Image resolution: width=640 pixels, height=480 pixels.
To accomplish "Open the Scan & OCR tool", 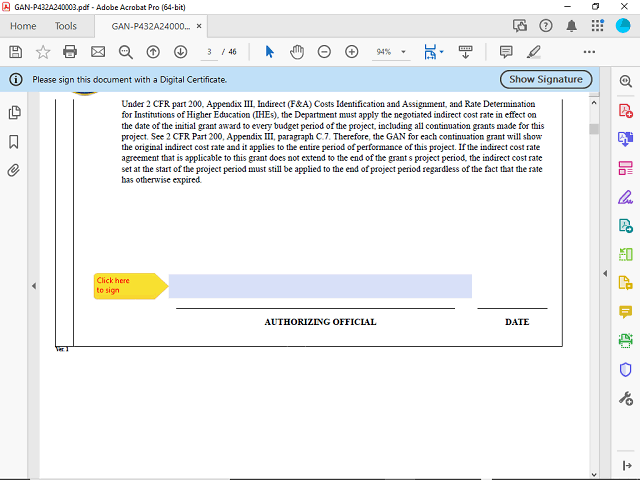I will click(x=625, y=340).
